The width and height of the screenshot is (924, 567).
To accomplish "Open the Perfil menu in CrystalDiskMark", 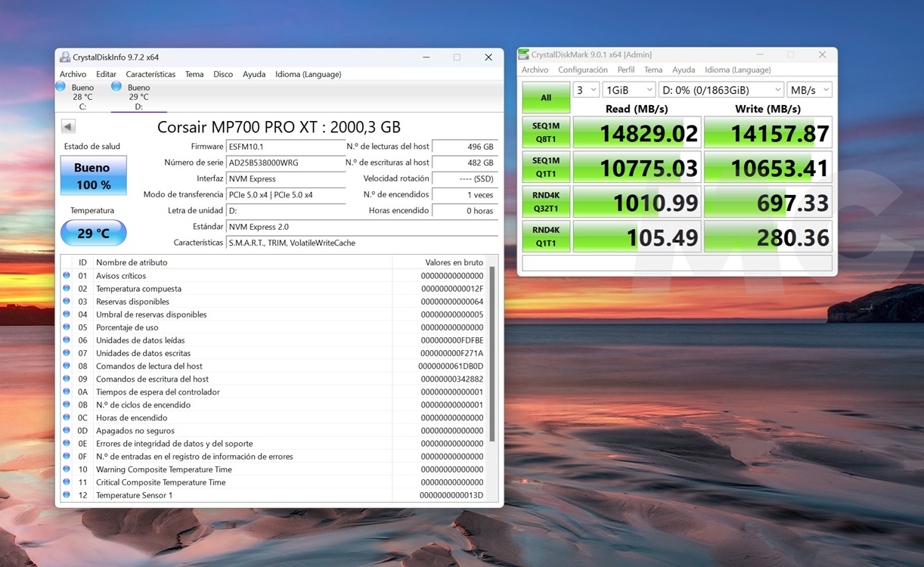I will [625, 69].
